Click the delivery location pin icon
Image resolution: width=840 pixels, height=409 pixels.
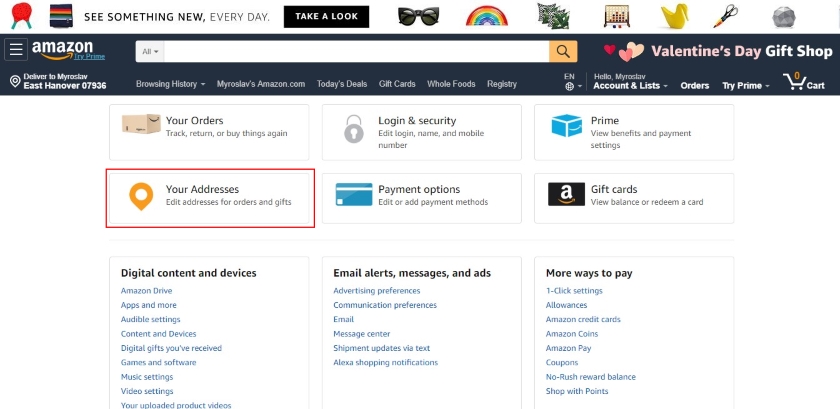15,81
